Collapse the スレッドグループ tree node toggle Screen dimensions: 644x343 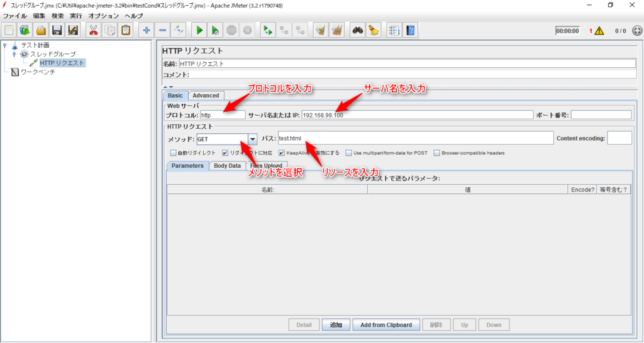pyautogui.click(x=14, y=54)
